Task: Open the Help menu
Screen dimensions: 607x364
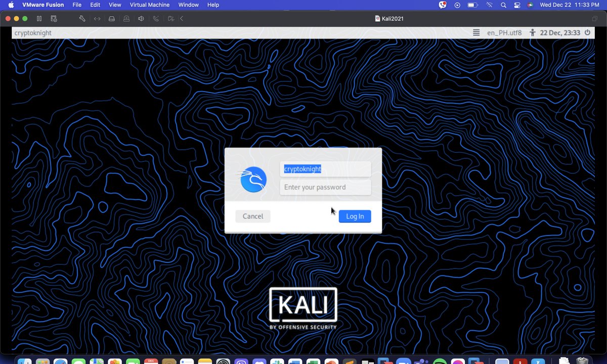Action: pyautogui.click(x=213, y=5)
